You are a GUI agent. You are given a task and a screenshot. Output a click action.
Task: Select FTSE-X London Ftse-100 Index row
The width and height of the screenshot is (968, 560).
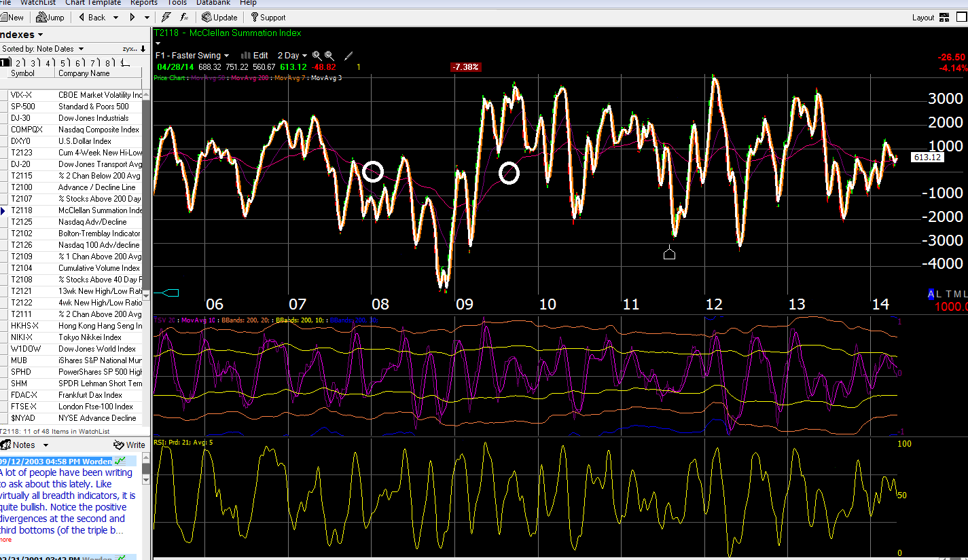point(71,407)
